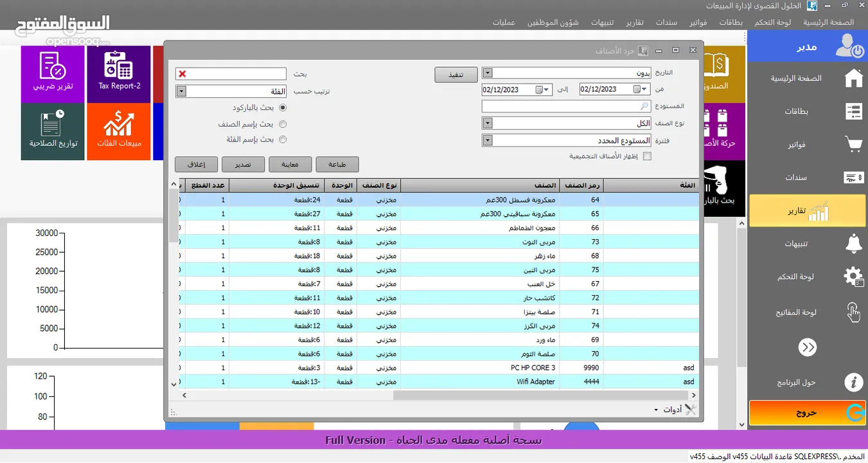Open بطاقات cards icon in the right sidebar
The image size is (868, 463).
point(853,112)
